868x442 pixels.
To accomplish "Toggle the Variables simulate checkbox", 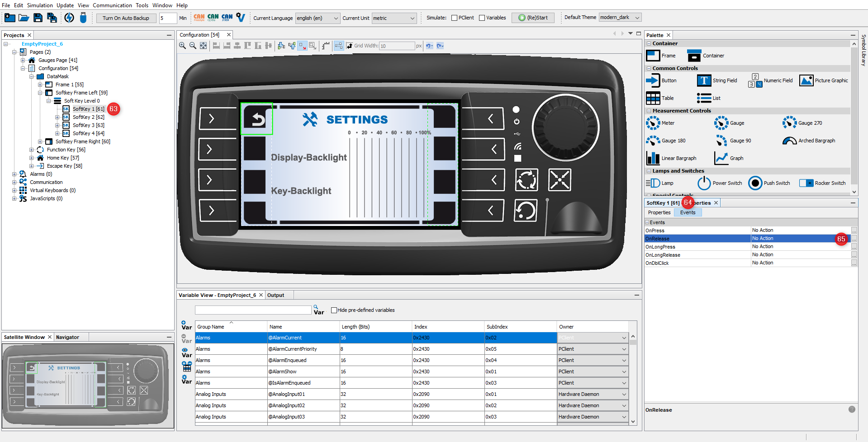I will pyautogui.click(x=482, y=18).
